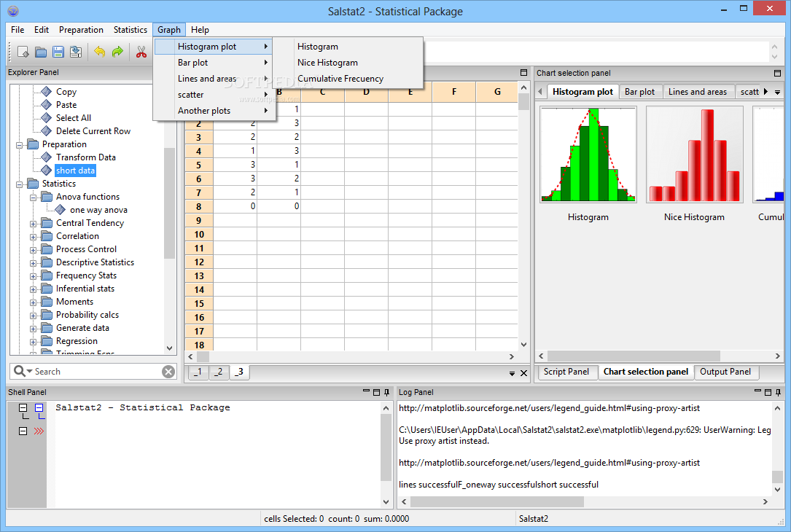Select the Select All tree item

[x=74, y=118]
